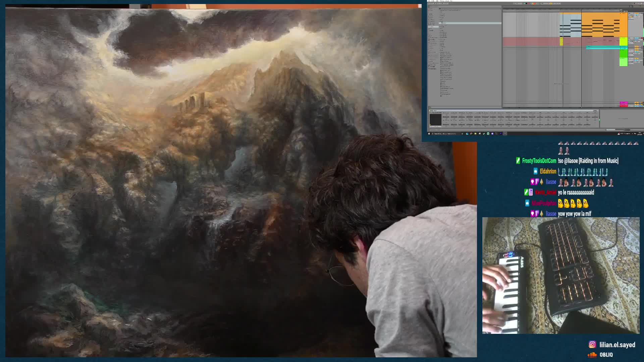Open the Windows Start menu
The height and width of the screenshot is (362, 644).
[429, 134]
